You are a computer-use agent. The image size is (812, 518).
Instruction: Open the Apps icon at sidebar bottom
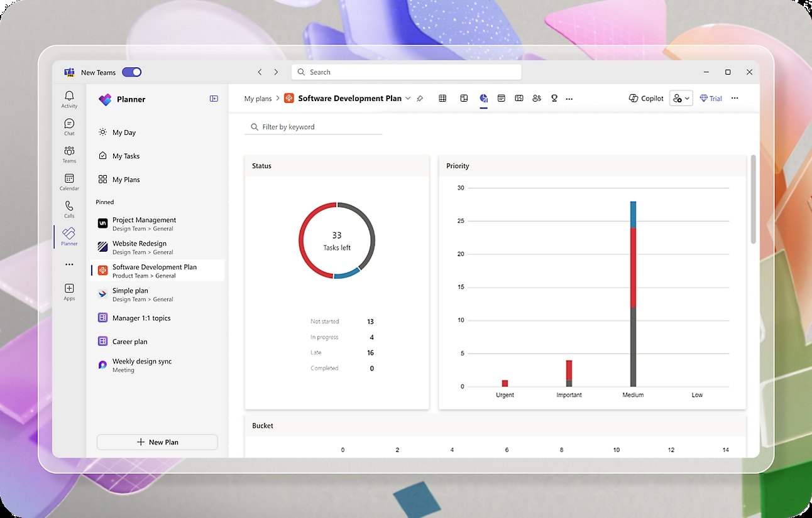tap(69, 291)
